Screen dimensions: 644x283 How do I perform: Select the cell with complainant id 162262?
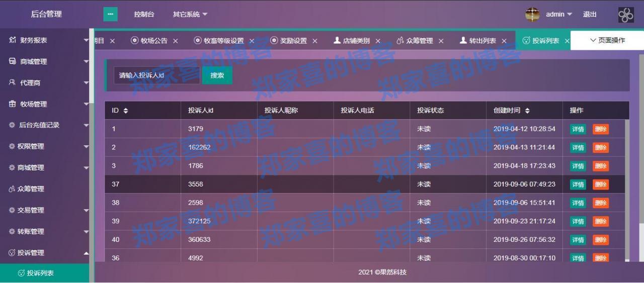tap(219, 147)
